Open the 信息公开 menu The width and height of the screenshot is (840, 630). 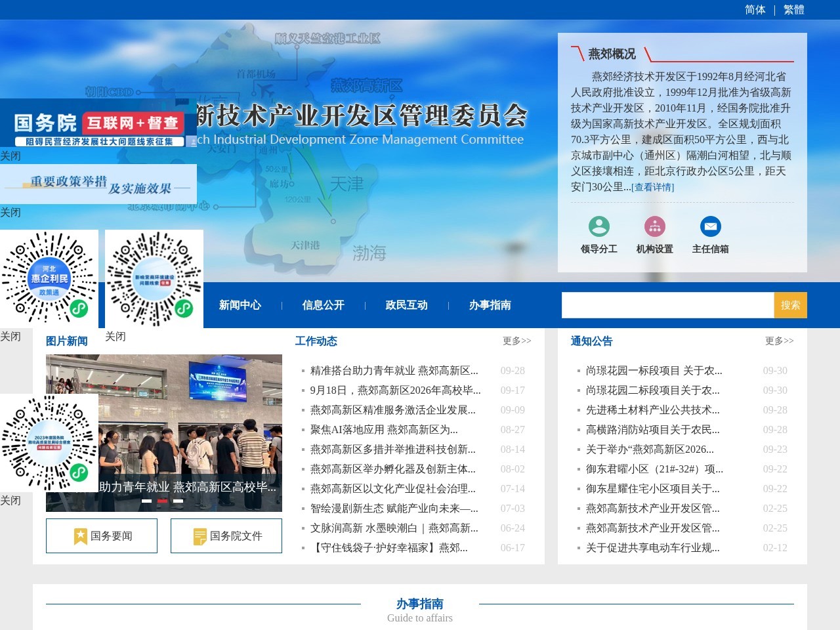pos(324,305)
